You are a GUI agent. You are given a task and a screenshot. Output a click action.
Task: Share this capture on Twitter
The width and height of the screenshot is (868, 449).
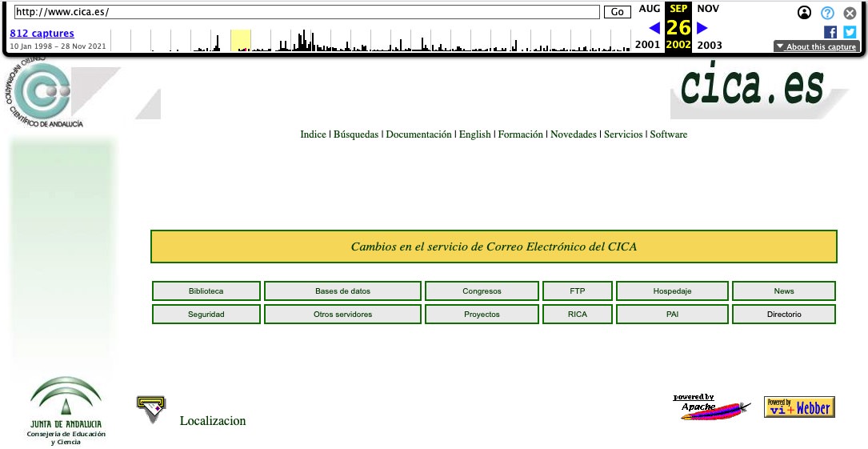(x=850, y=32)
